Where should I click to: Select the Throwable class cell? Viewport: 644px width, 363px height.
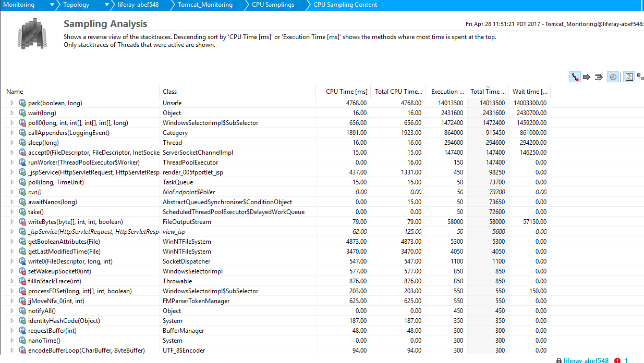tap(177, 281)
